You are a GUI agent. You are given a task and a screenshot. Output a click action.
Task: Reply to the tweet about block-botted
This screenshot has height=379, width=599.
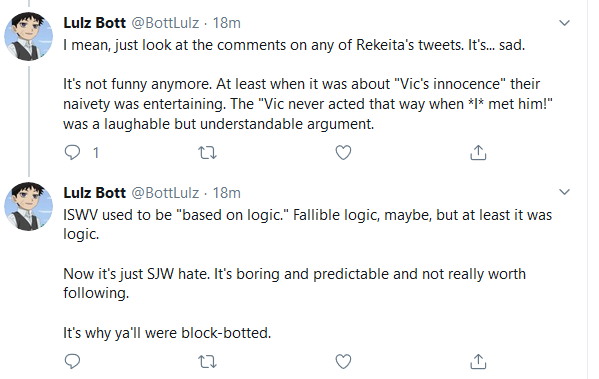tap(72, 361)
